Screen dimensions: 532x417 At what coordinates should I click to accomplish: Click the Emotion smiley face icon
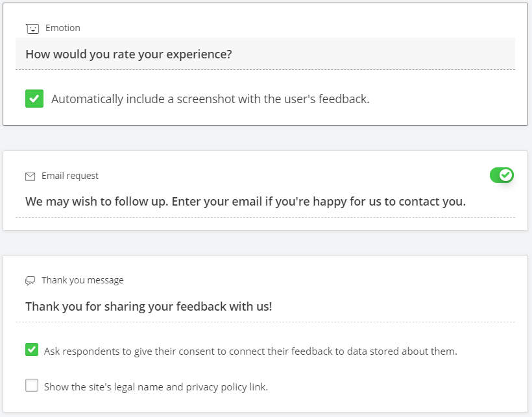tap(32, 29)
